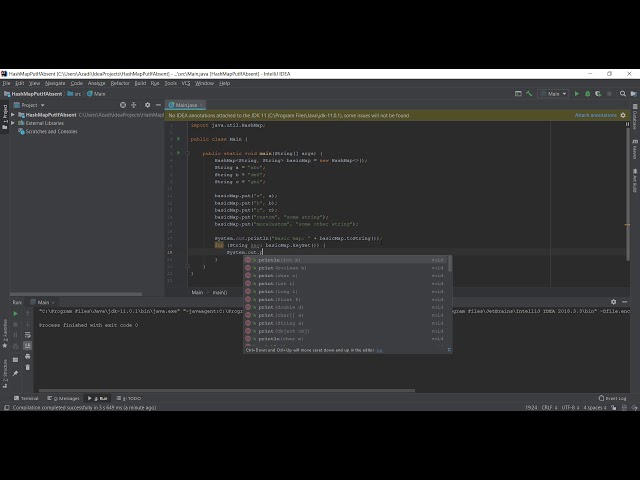Run with coverage from the top toolbar

tap(598, 94)
